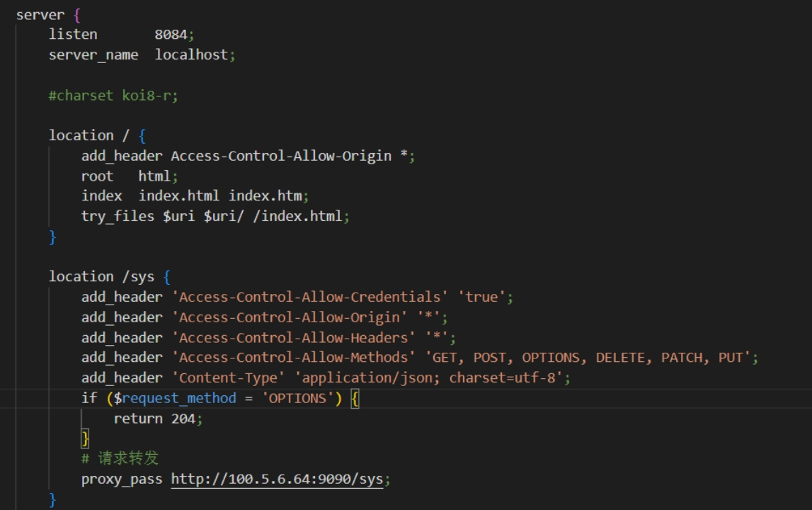
Task: Click the 'Access-Control-Allow-Headers' string
Action: 294,338
